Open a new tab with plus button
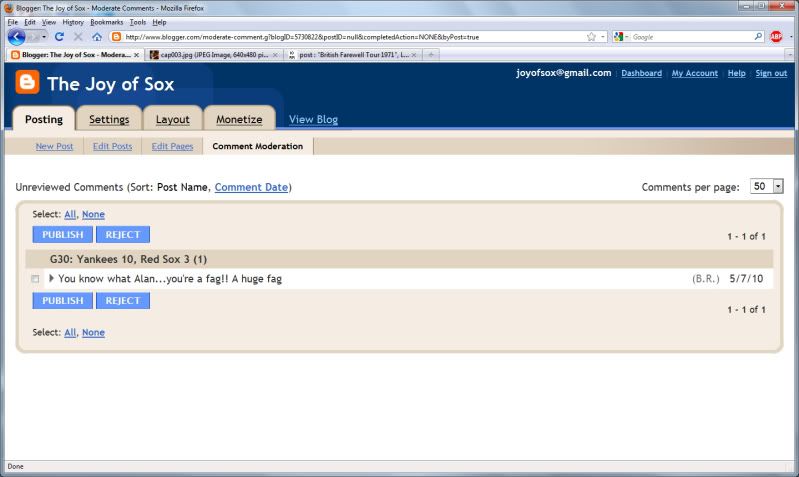This screenshot has height=477, width=799. point(431,55)
